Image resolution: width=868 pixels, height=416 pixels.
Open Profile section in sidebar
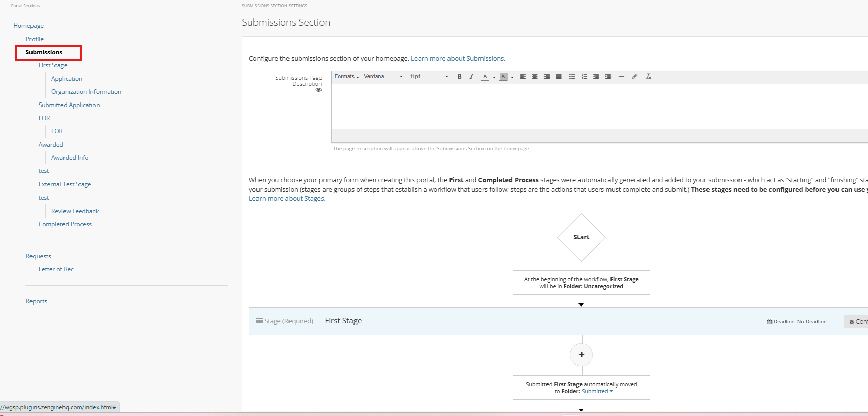click(x=35, y=39)
